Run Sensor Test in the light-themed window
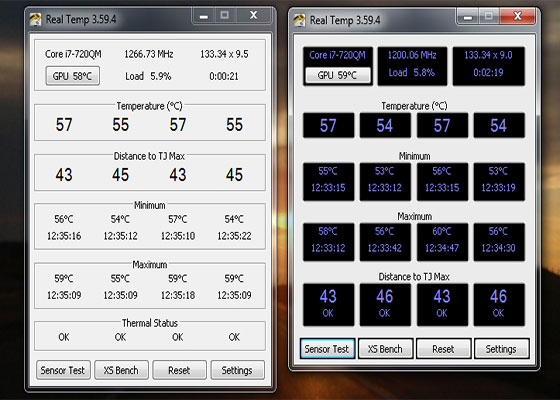Viewport: 560px width, 400px height. click(x=63, y=370)
